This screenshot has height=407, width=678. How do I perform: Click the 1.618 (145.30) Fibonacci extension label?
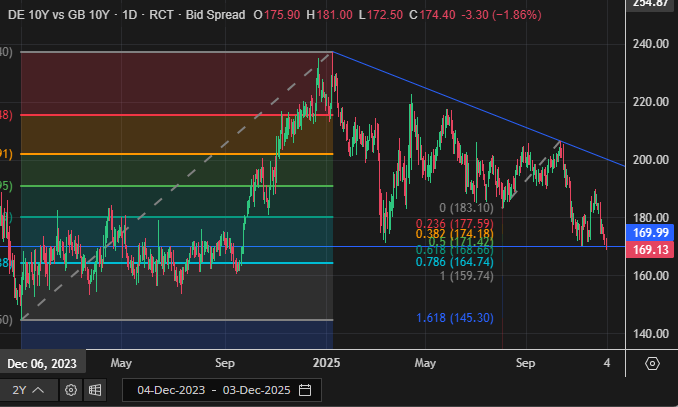tap(454, 317)
